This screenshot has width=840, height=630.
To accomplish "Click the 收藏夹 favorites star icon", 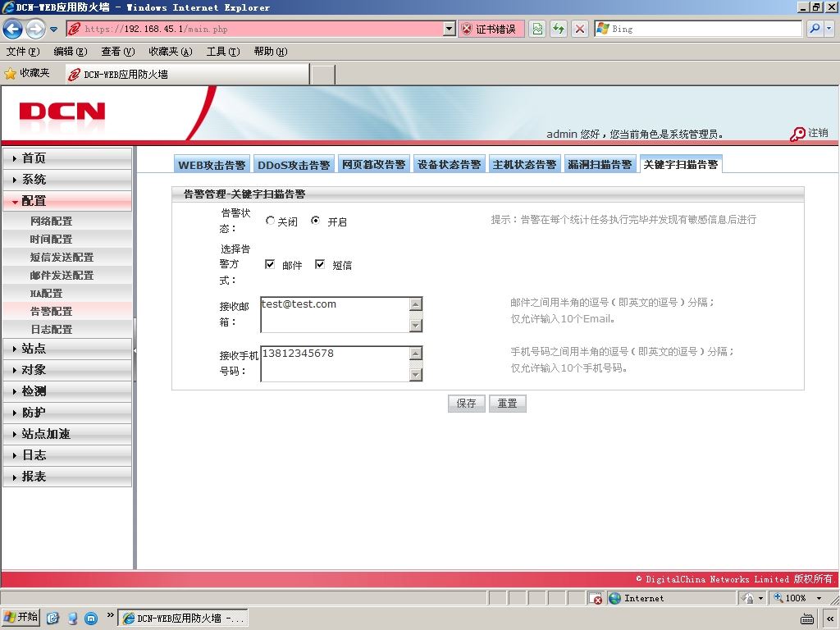I will tap(10, 73).
